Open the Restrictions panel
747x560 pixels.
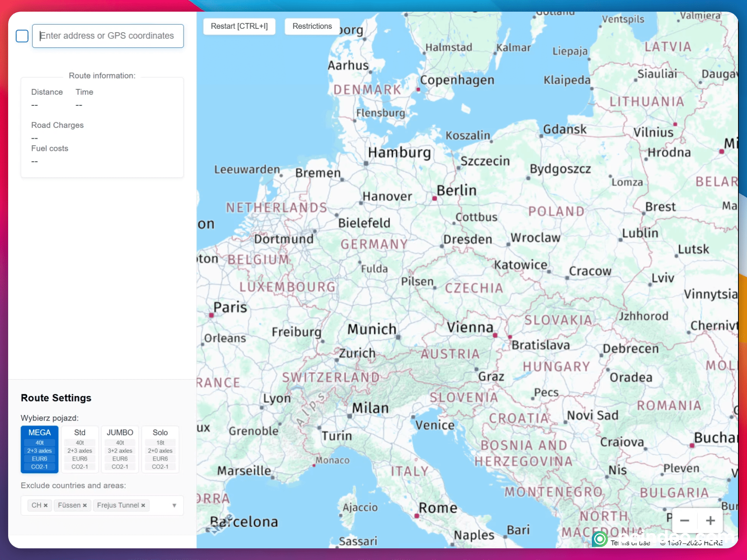pos(312,26)
